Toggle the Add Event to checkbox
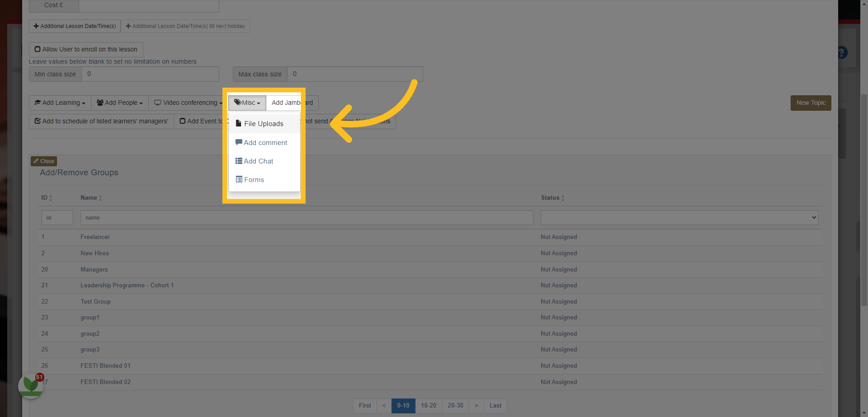 tap(183, 121)
